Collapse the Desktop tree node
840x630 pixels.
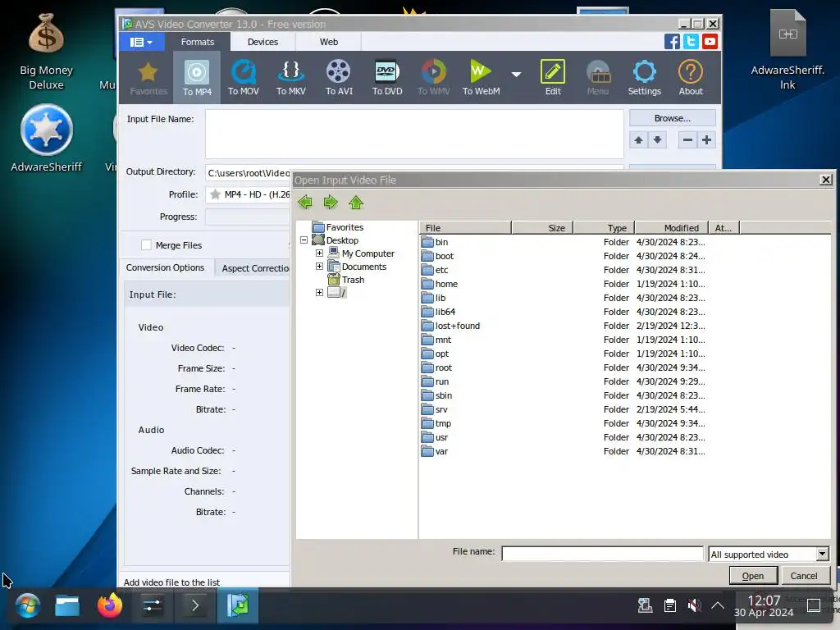click(304, 240)
